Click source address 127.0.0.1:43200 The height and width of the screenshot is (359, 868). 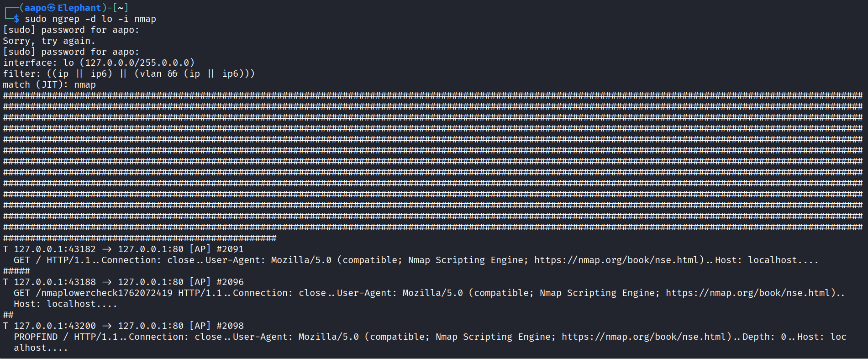(x=55, y=326)
